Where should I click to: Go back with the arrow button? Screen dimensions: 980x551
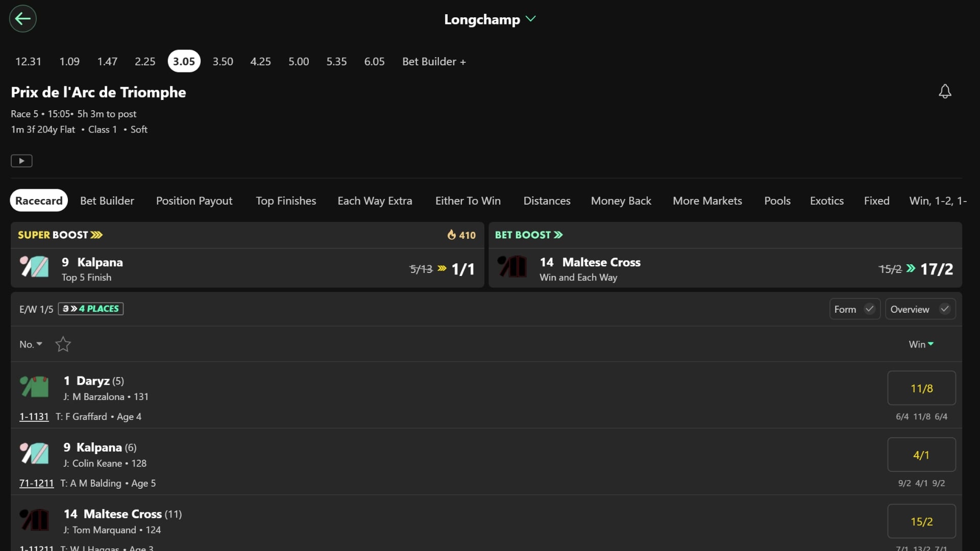22,19
